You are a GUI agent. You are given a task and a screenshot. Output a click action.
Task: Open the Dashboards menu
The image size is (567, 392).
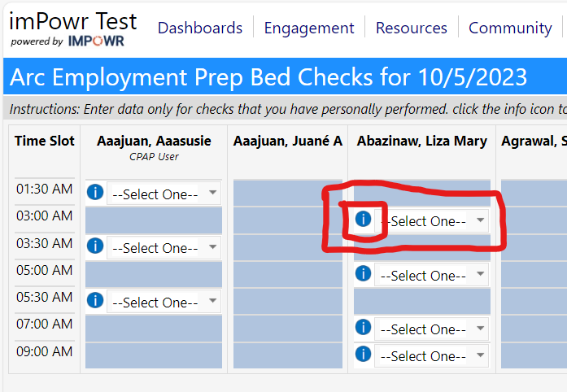pyautogui.click(x=200, y=28)
